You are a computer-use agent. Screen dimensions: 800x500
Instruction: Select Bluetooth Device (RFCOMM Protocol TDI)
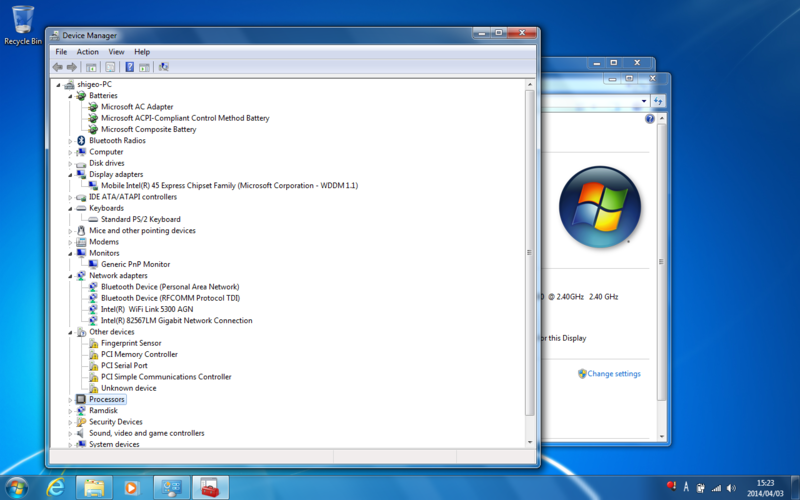click(170, 298)
